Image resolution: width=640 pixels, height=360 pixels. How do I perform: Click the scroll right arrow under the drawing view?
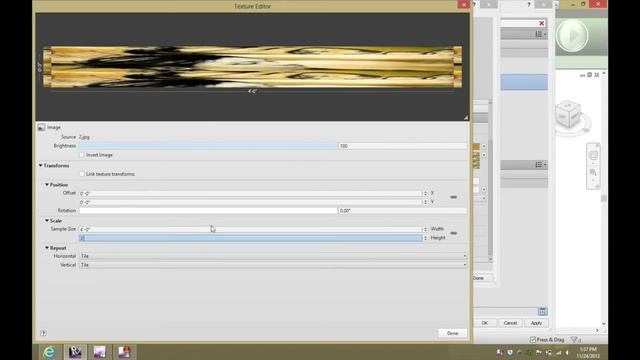coord(597,330)
